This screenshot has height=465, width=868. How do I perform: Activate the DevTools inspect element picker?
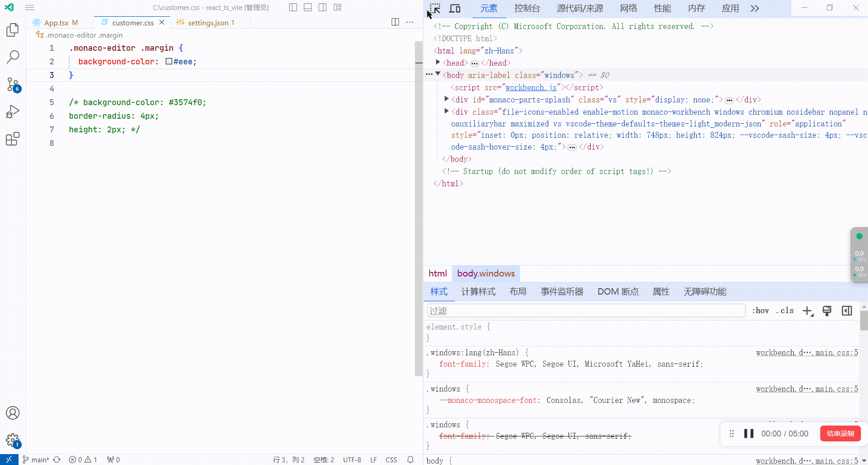point(435,9)
